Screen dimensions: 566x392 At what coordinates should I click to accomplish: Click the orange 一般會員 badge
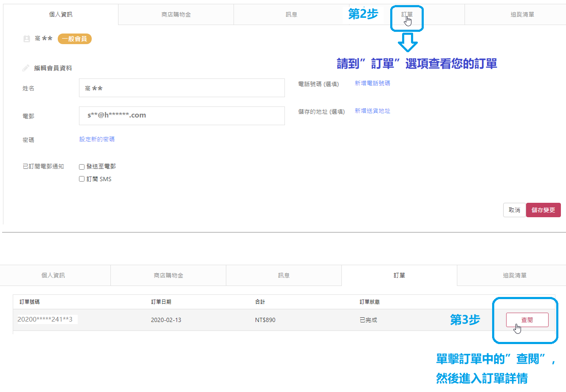74,39
